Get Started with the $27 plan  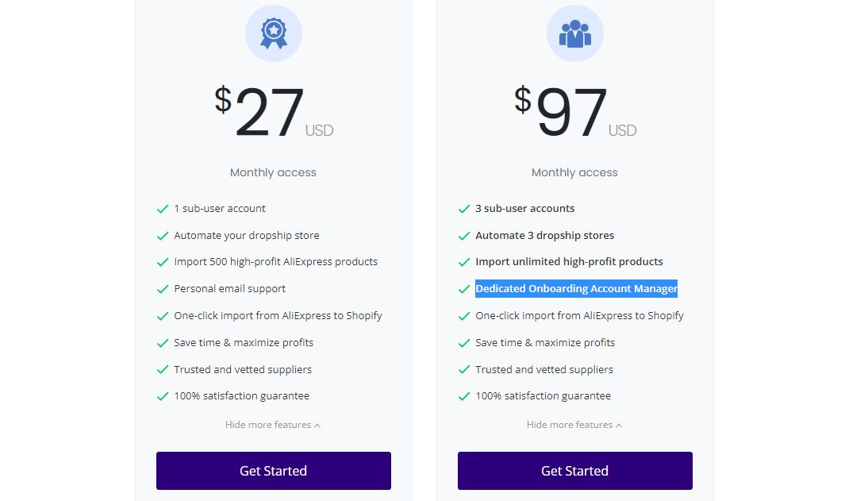[x=274, y=471]
